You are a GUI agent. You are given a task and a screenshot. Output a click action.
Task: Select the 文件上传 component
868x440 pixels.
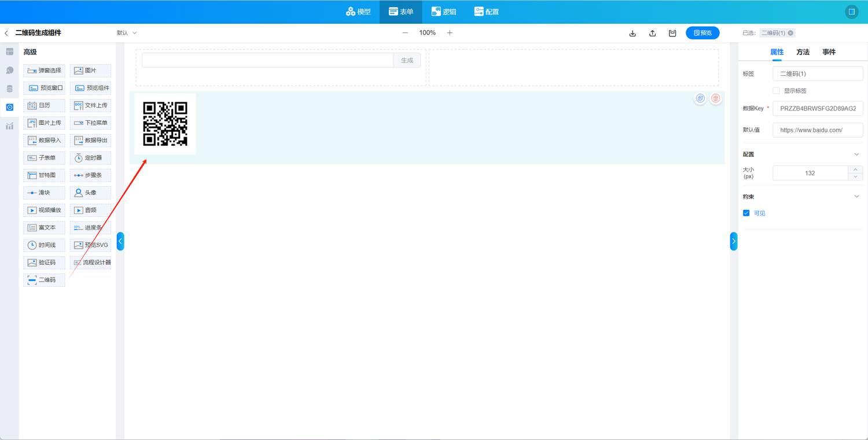(90, 105)
